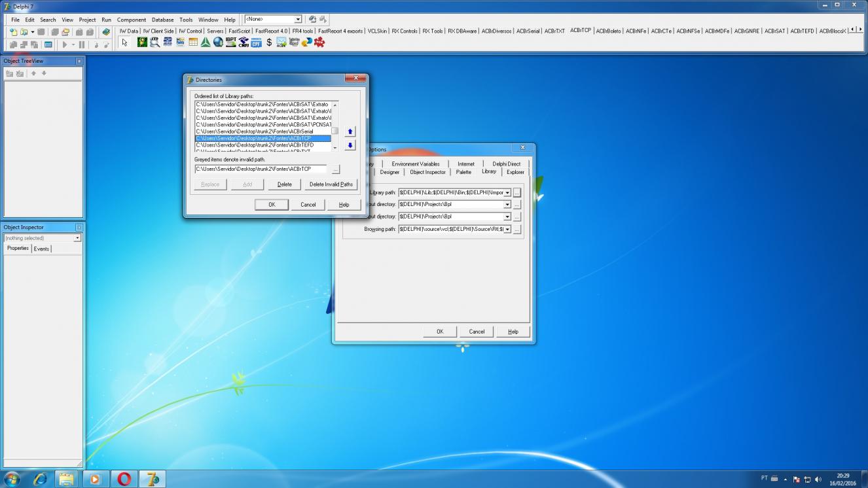
Task: Expand the Library path dropdown
Action: pos(507,192)
